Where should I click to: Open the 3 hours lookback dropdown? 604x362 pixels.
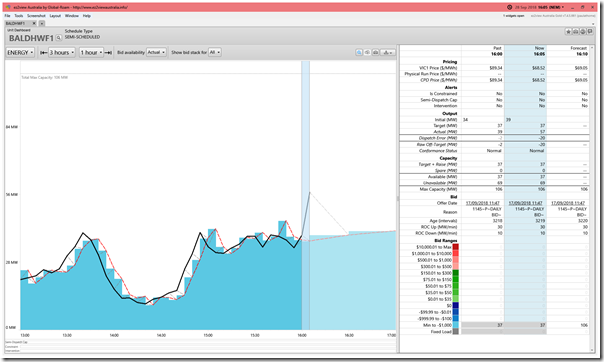click(62, 52)
